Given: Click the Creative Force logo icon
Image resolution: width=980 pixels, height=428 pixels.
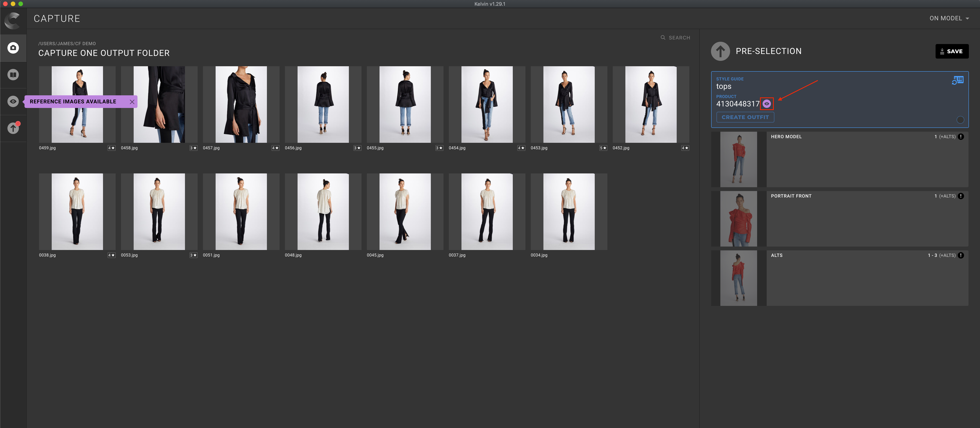Looking at the screenshot, I should [13, 20].
